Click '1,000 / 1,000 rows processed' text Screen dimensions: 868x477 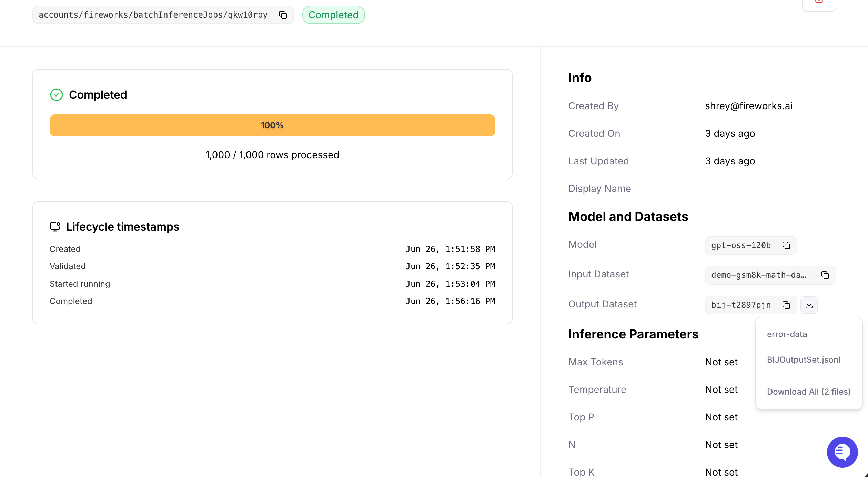[272, 155]
